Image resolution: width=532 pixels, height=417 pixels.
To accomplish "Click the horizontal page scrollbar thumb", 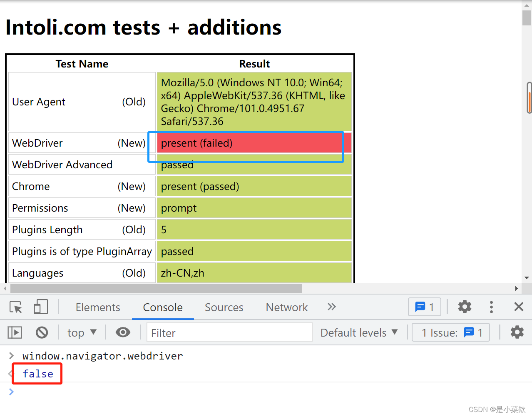I will point(156,288).
